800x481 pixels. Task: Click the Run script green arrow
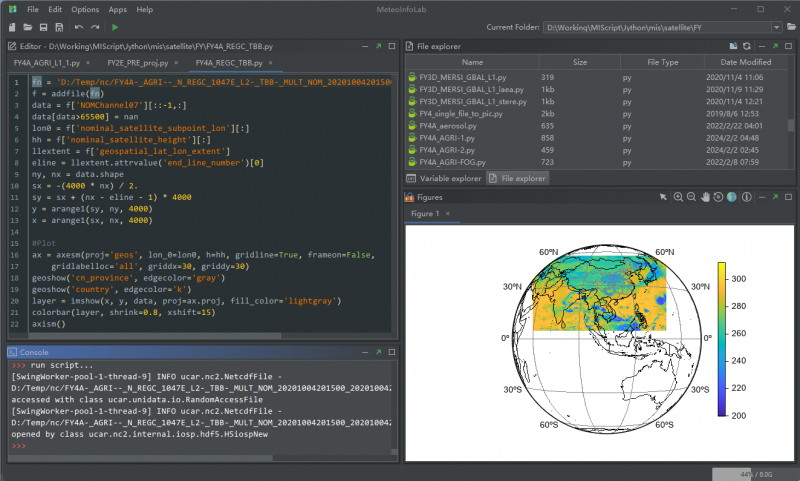[115, 27]
